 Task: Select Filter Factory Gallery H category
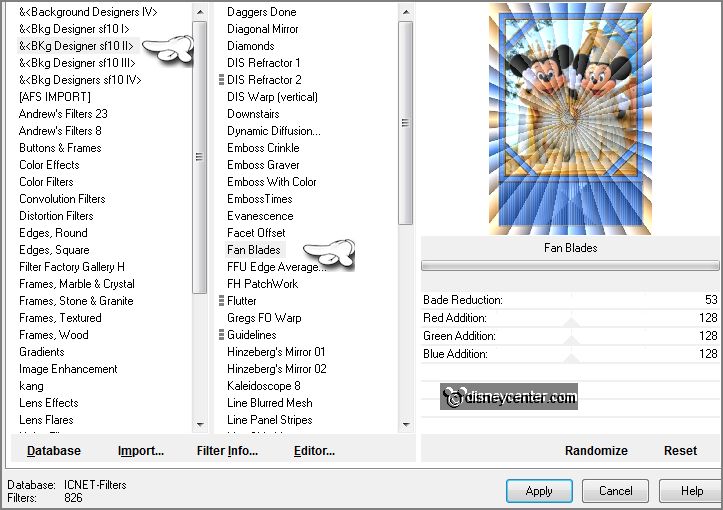pos(72,267)
